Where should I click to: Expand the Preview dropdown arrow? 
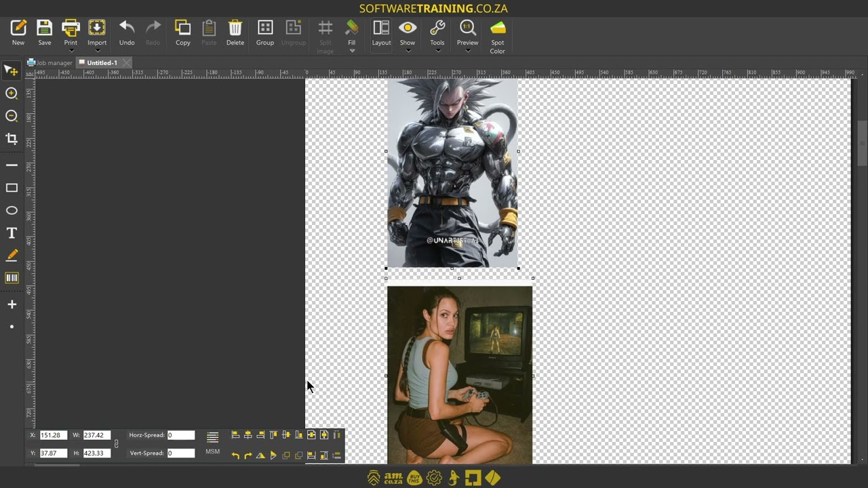(467, 51)
